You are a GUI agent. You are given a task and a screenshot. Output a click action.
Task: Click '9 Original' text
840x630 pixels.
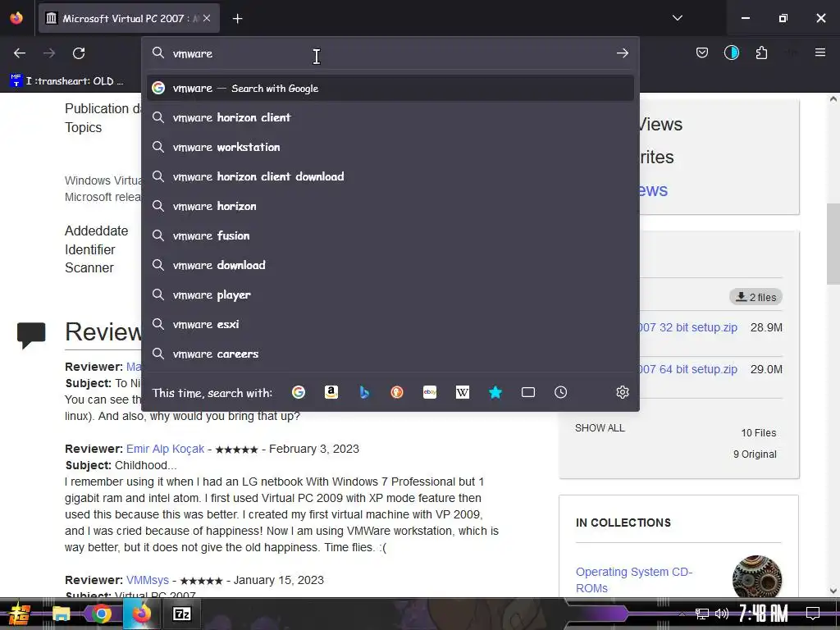tap(755, 454)
